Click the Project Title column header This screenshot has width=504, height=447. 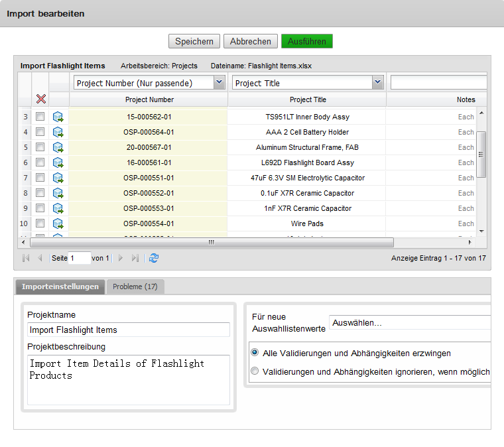click(308, 99)
